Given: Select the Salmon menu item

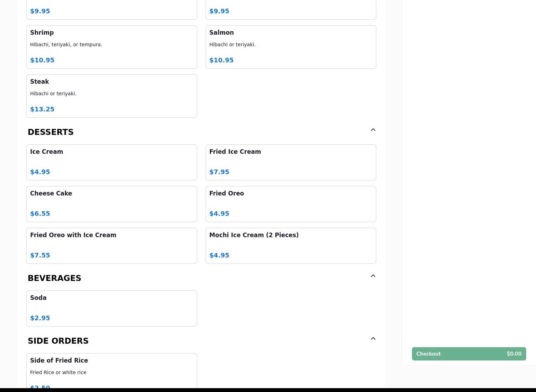Looking at the screenshot, I should 291,47.
